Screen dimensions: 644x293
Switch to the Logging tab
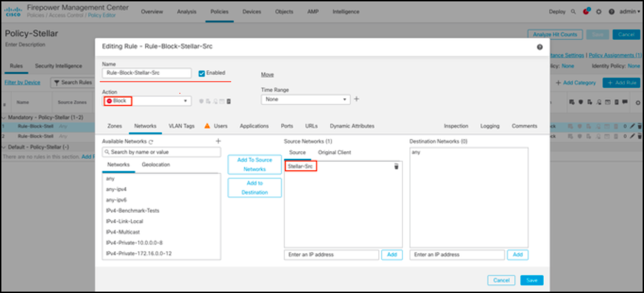point(490,126)
